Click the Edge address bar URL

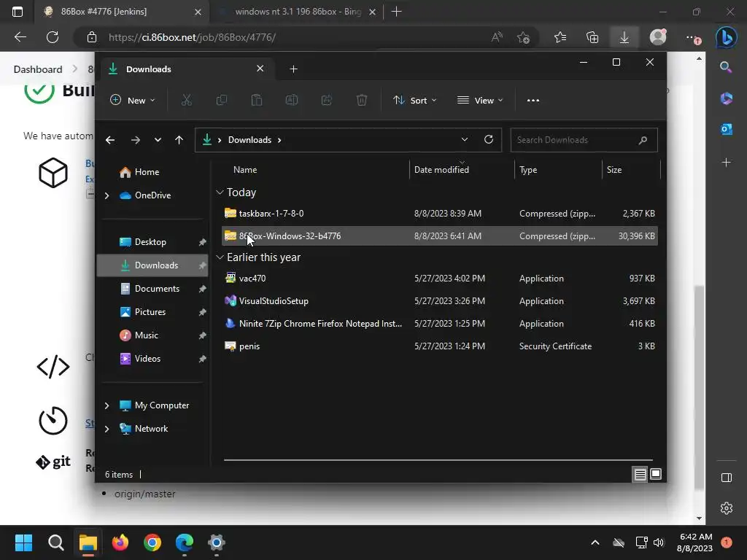coord(192,37)
